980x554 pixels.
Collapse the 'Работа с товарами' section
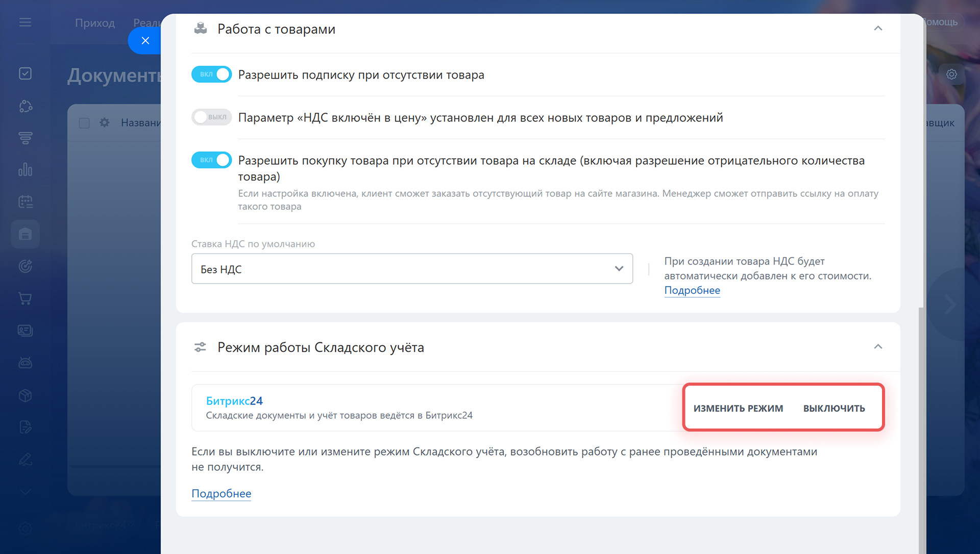pyautogui.click(x=878, y=29)
